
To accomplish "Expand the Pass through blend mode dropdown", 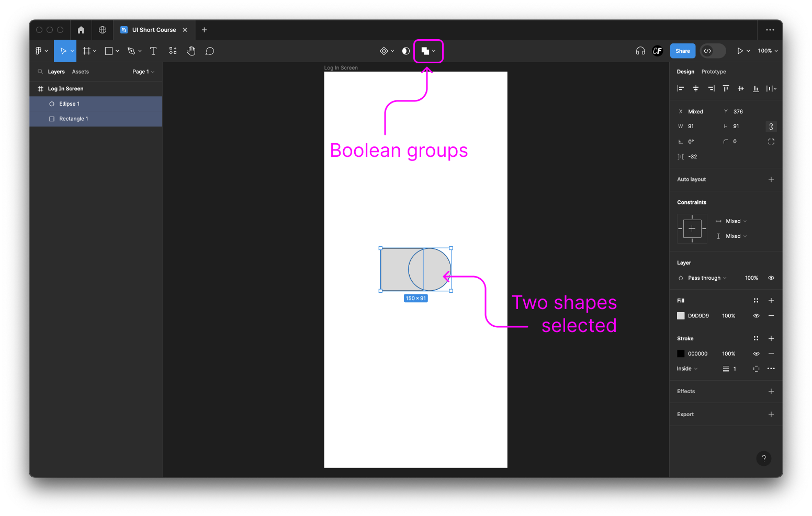I will pos(707,278).
